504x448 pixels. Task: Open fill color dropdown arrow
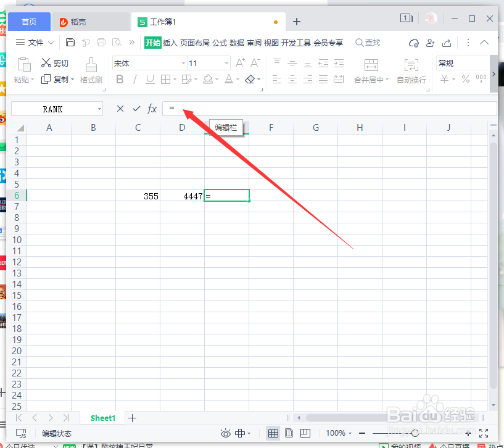click(x=217, y=80)
